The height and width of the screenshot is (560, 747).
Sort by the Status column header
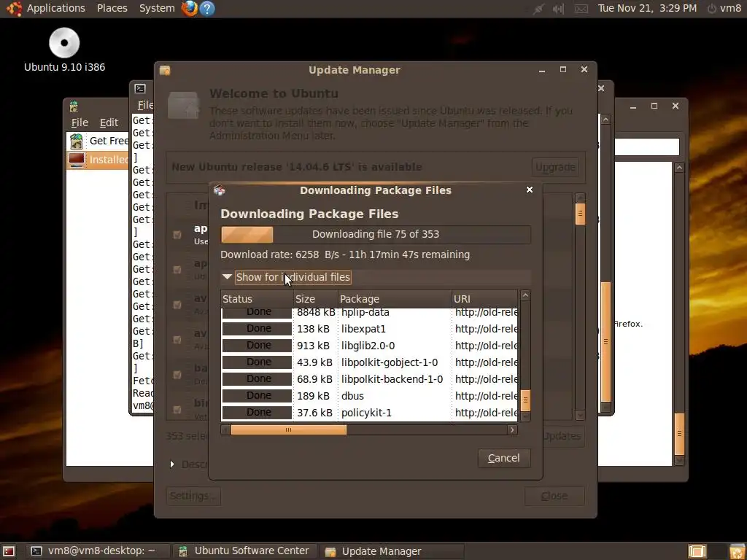click(258, 299)
